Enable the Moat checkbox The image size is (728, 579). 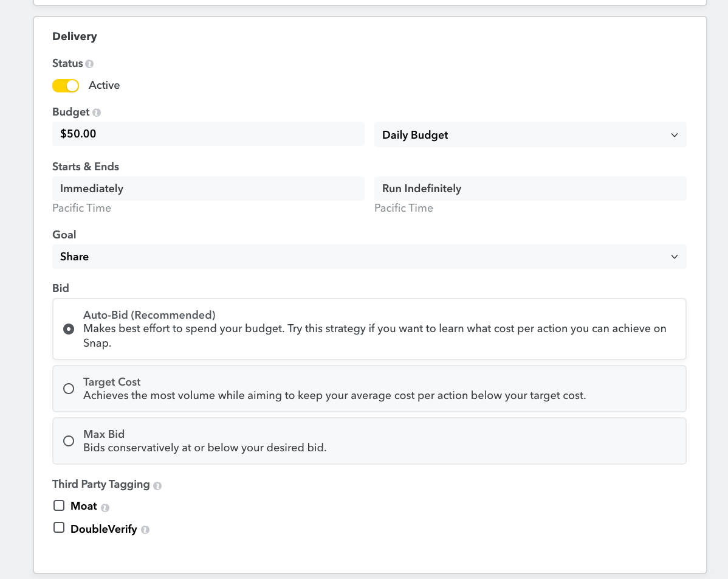(x=59, y=505)
